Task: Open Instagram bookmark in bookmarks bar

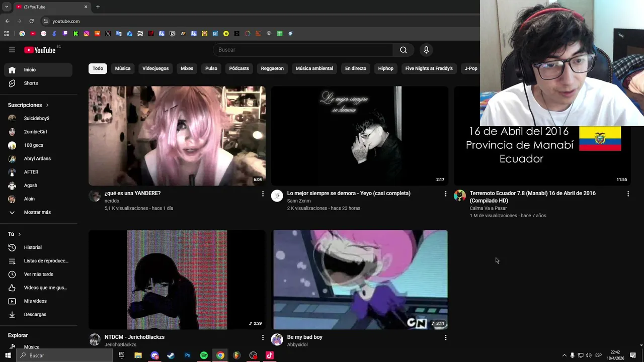Action: 87,34
